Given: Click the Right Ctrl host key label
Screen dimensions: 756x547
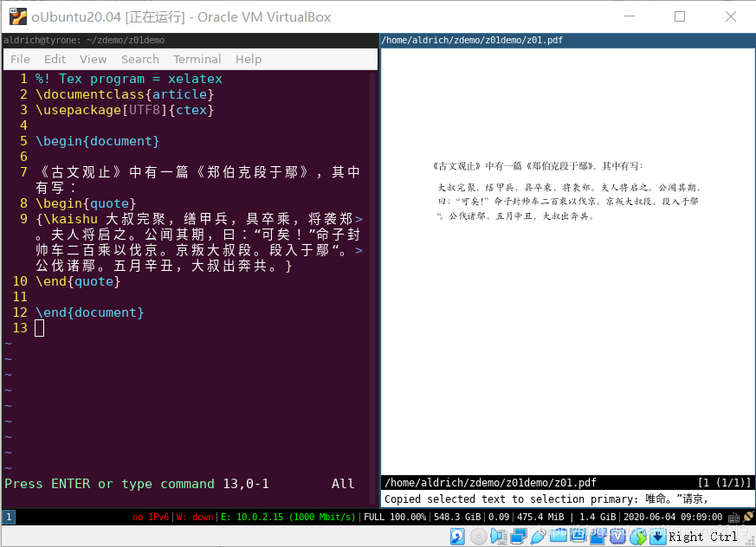Looking at the screenshot, I should tap(703, 537).
